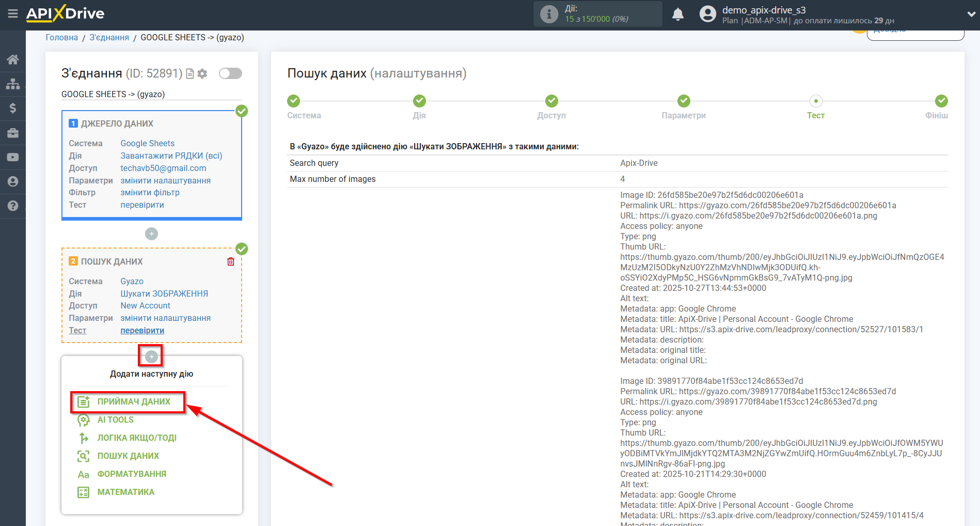
Task: Open the YouTube video icon in sidebar
Action: 13,157
